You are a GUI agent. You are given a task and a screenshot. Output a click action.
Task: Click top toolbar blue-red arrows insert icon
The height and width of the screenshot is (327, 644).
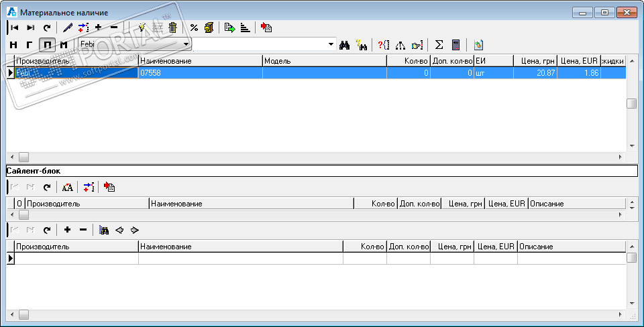coord(83,27)
